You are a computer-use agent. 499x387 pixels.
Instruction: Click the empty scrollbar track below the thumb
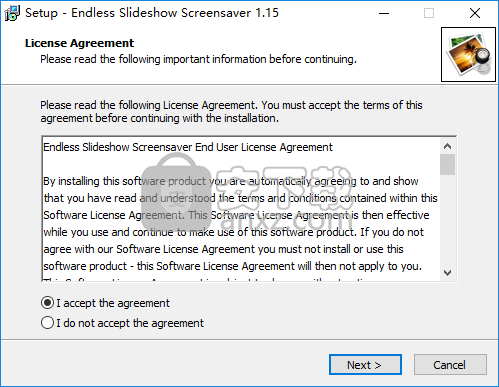click(447, 220)
